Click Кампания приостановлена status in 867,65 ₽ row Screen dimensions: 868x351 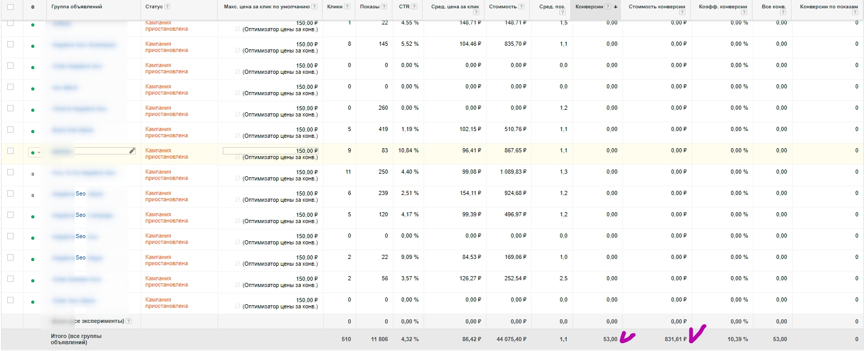(167, 154)
